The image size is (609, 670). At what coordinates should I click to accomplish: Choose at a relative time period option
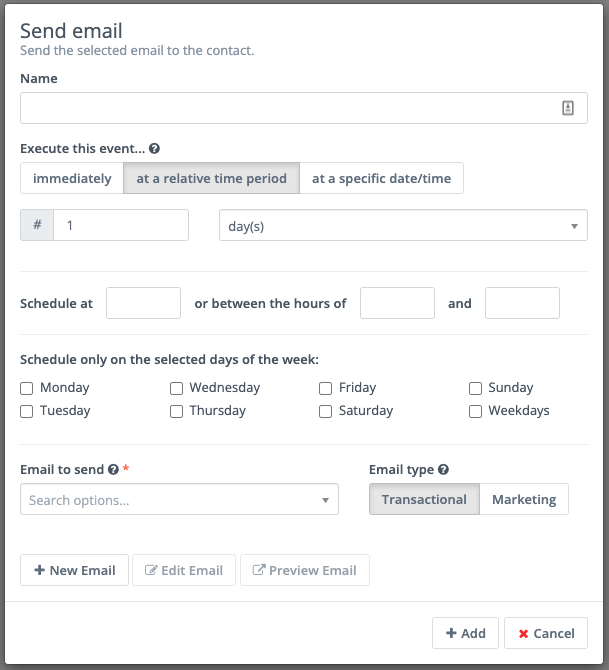[211, 179]
